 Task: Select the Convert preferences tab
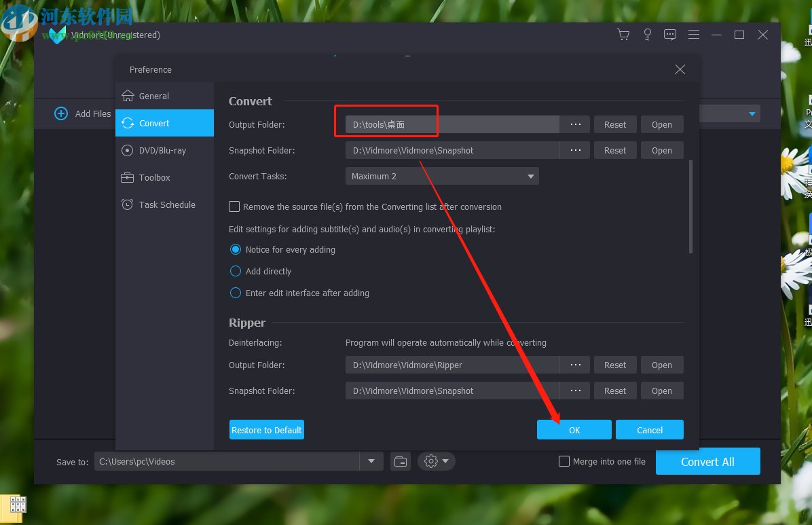pos(165,123)
